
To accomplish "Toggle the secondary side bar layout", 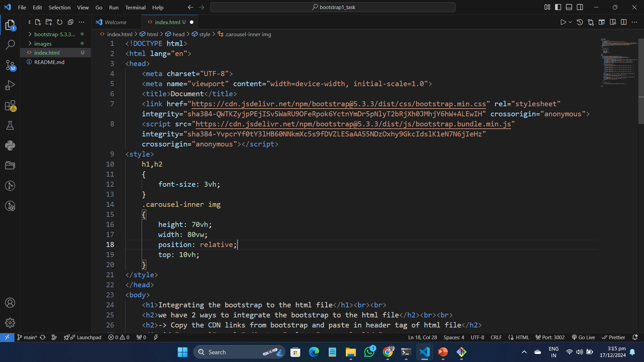I will (580, 7).
